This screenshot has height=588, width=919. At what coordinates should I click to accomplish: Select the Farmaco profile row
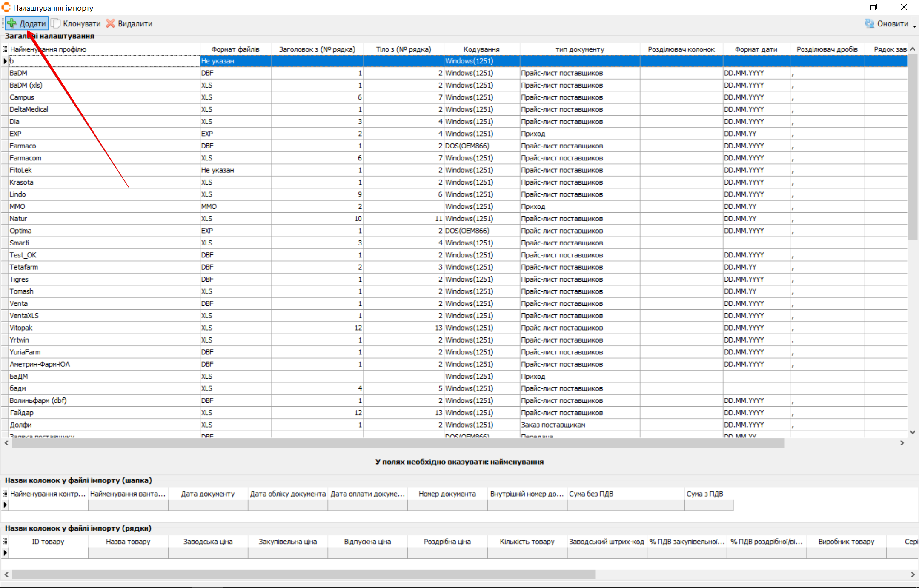[23, 146]
